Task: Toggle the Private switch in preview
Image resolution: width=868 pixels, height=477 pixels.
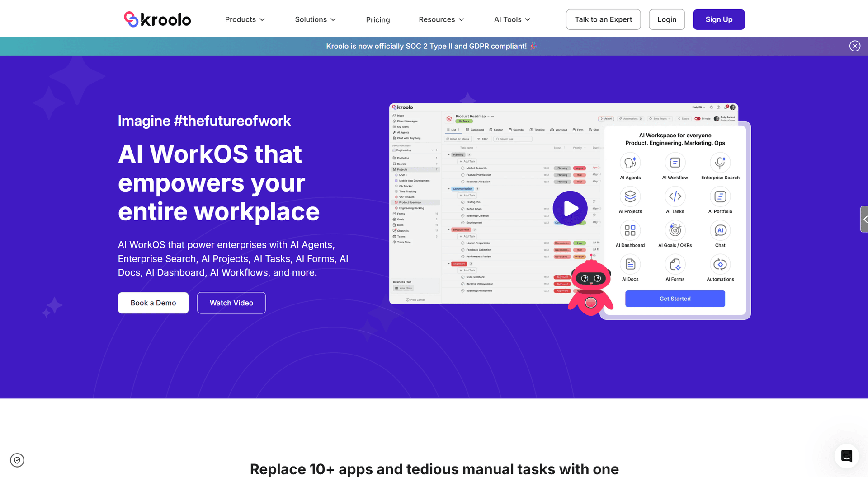Action: click(698, 119)
